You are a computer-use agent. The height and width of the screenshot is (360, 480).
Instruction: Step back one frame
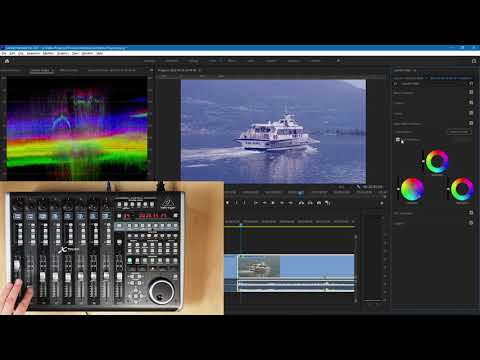click(x=264, y=203)
